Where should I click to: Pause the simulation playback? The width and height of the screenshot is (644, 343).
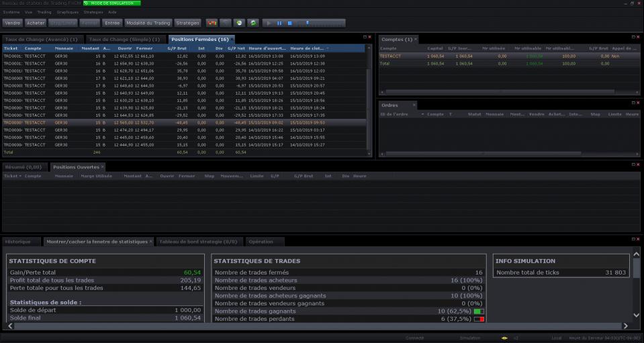coord(279,23)
